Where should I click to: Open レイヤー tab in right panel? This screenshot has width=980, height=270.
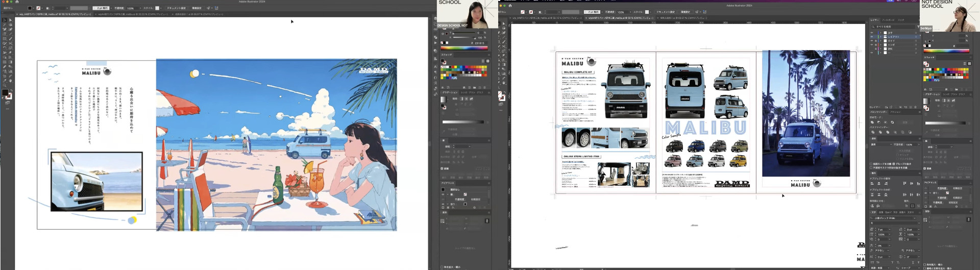coord(874,20)
